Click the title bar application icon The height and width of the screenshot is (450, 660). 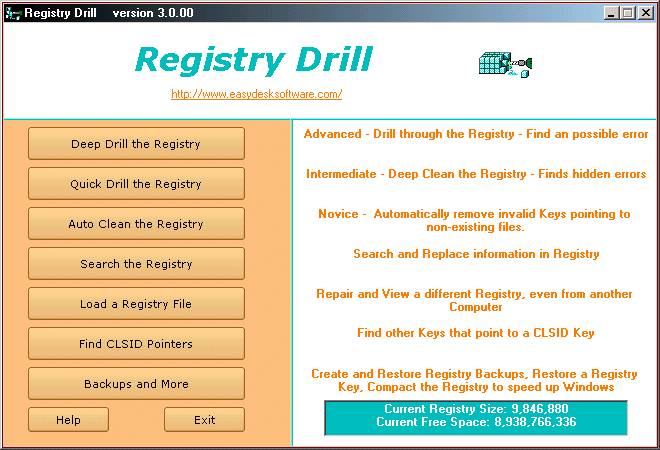click(x=12, y=13)
